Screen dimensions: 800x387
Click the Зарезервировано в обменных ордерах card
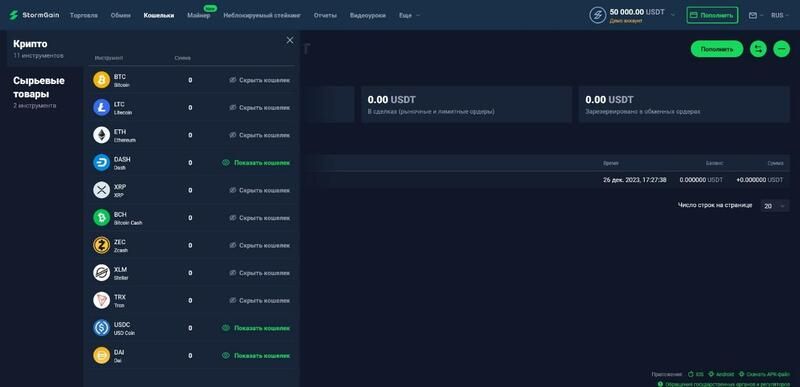point(684,104)
